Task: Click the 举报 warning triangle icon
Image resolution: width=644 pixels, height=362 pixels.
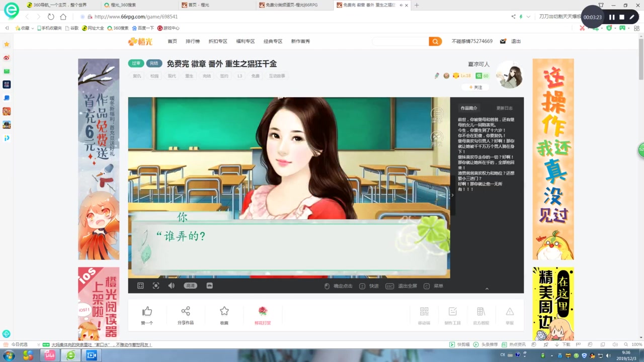Action: coord(510,312)
